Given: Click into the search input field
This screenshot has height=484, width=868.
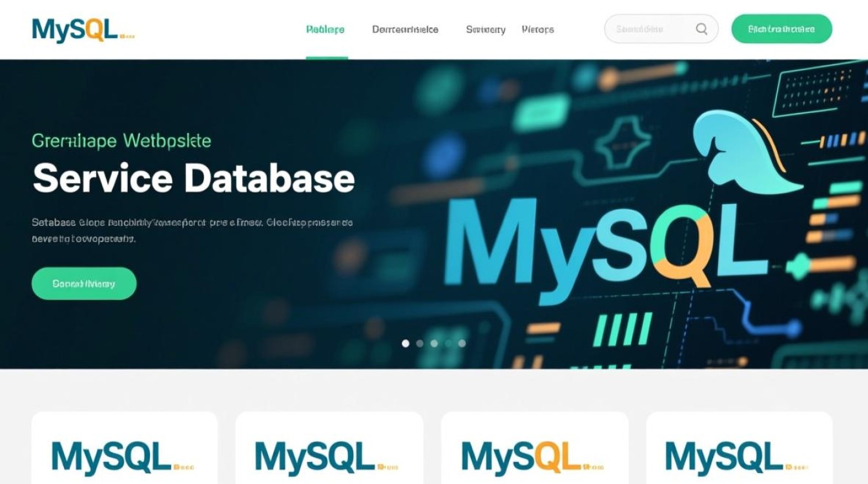Looking at the screenshot, I should pyautogui.click(x=646, y=28).
